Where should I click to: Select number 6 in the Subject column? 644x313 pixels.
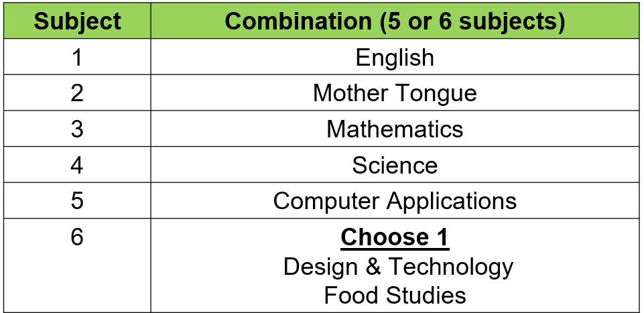point(77,237)
